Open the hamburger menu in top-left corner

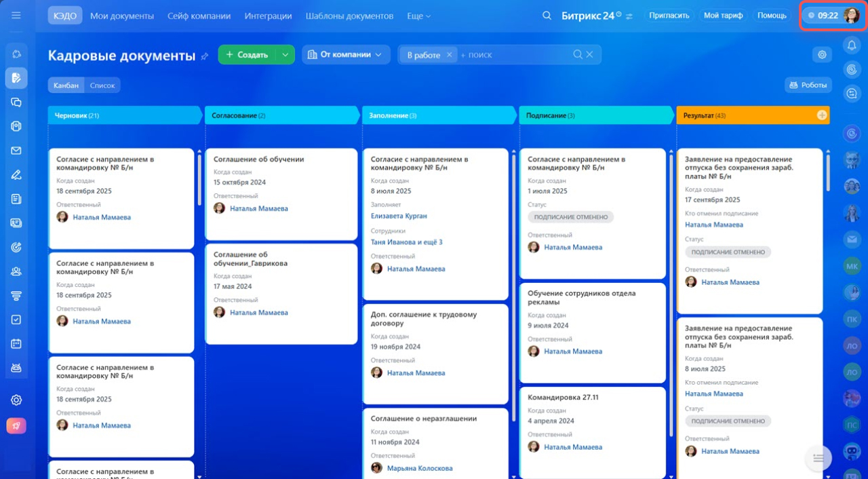coord(16,15)
